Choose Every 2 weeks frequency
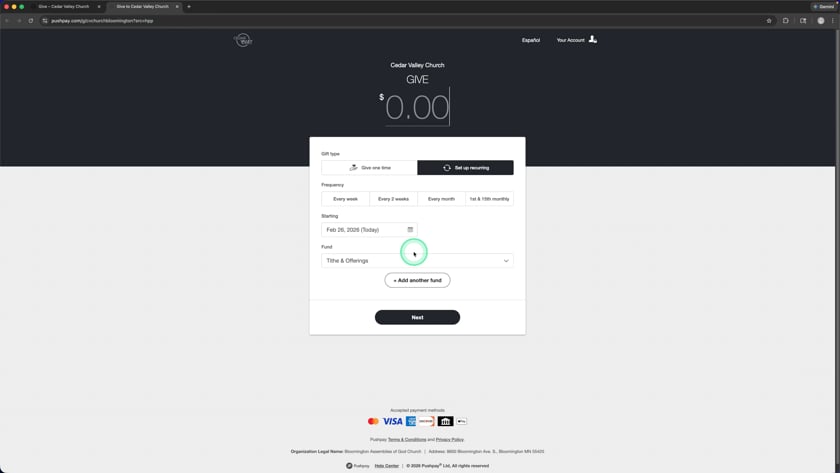 [393, 199]
